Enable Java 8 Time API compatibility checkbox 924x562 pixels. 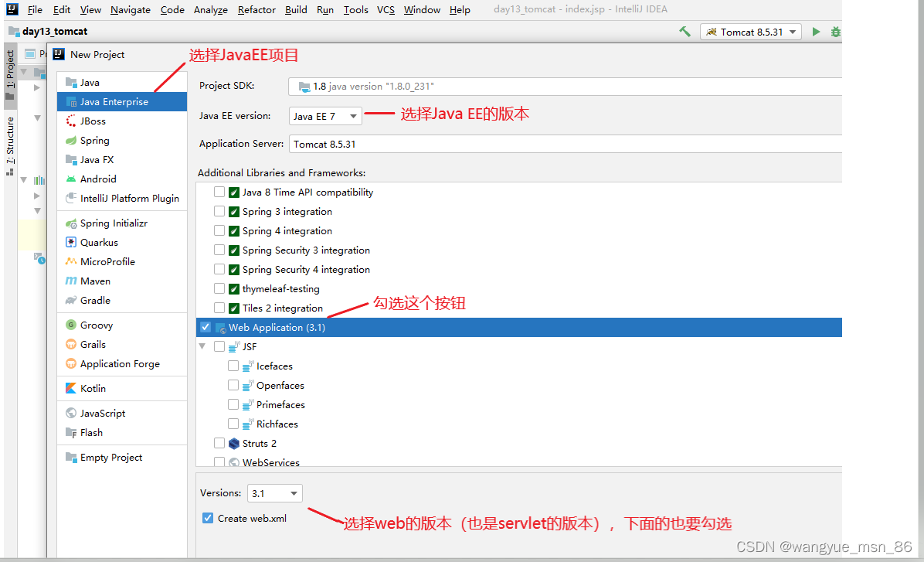click(x=219, y=192)
